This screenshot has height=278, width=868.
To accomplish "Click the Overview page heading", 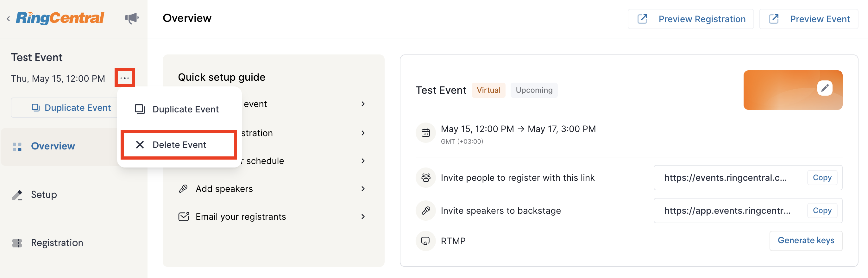I will [187, 18].
